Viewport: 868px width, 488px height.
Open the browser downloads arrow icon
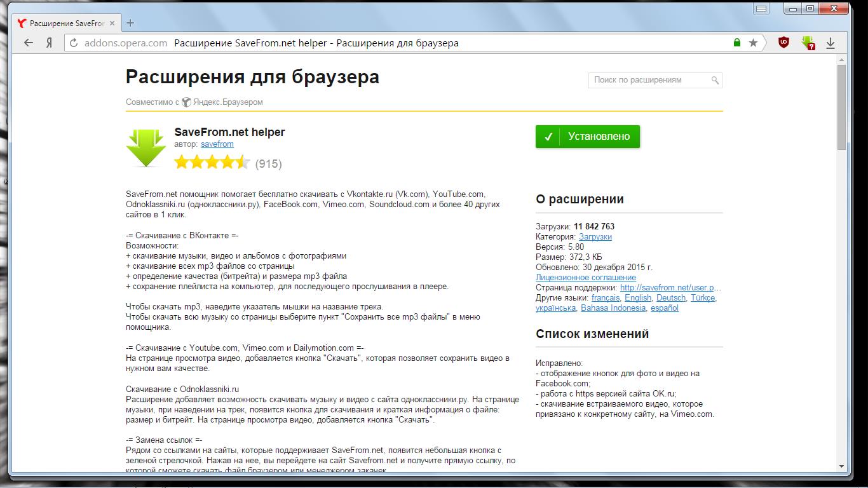(x=831, y=43)
